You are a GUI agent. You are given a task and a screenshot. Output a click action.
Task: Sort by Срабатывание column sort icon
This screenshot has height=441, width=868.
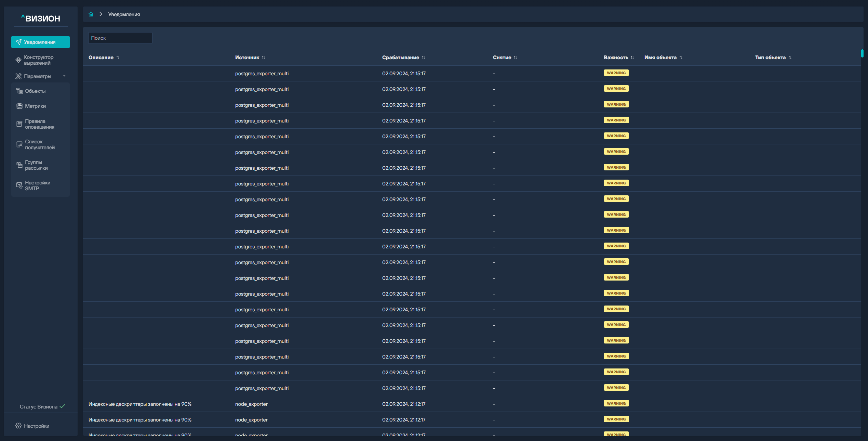424,57
